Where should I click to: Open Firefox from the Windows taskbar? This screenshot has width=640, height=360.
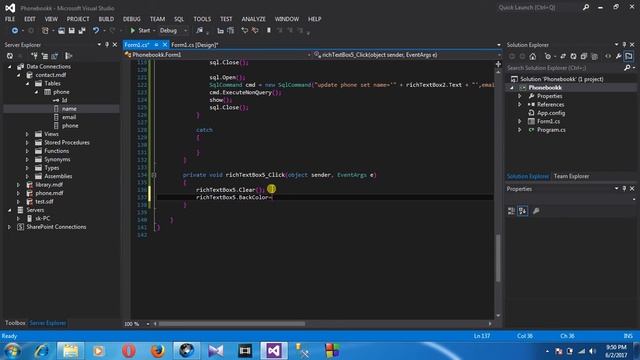[x=157, y=351]
